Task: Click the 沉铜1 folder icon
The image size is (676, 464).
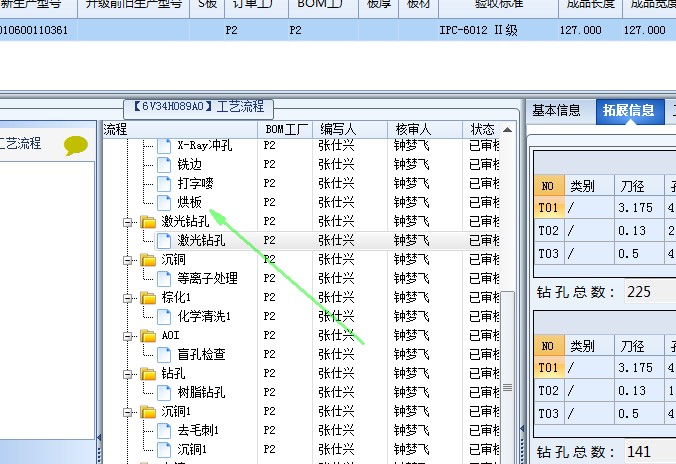Action: 148,411
